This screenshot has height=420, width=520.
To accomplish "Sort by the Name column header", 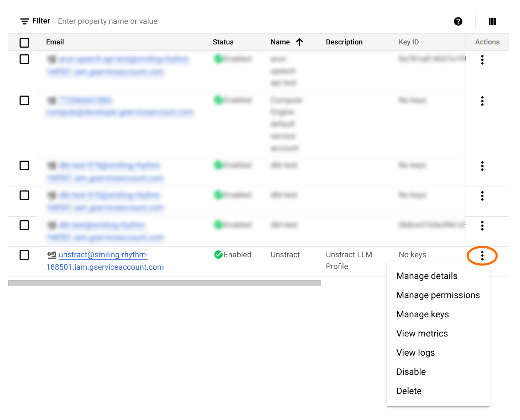I will coord(280,42).
